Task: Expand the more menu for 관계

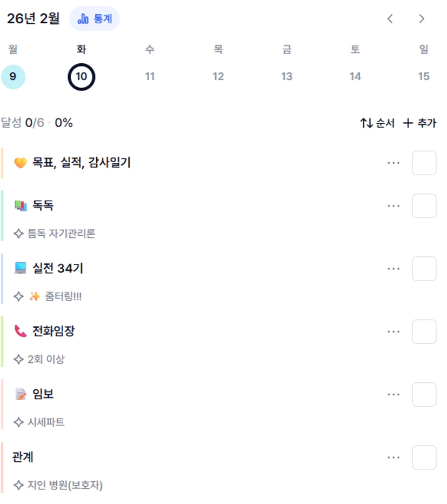Action: [393, 457]
